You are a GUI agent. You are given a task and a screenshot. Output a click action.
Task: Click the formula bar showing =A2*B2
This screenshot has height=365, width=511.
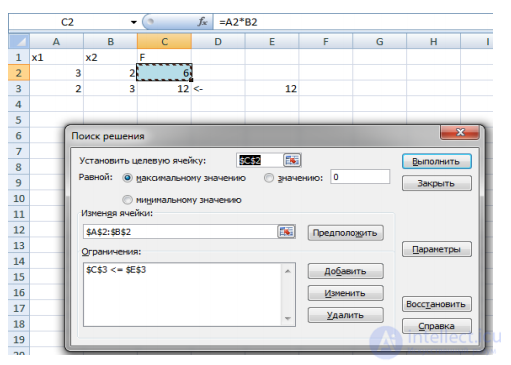tap(353, 22)
